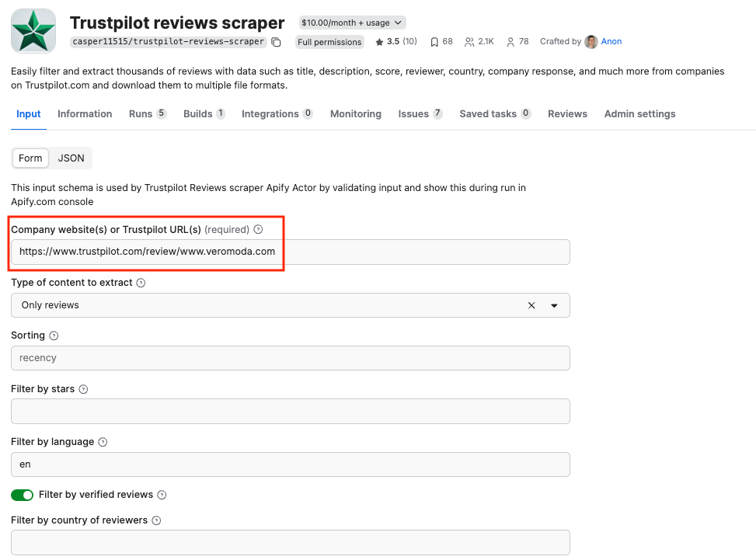The width and height of the screenshot is (756, 560).
Task: Open Anon's profile link
Action: tap(611, 41)
